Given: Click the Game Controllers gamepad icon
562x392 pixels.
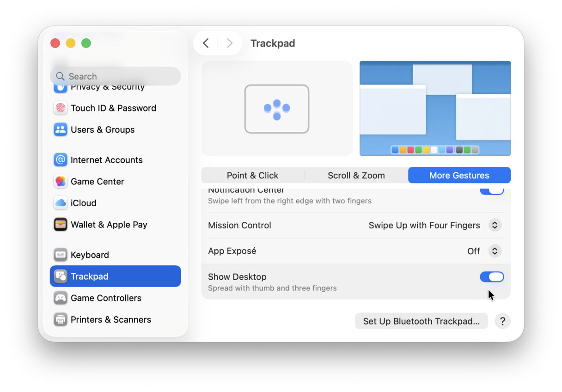Looking at the screenshot, I should (x=61, y=298).
